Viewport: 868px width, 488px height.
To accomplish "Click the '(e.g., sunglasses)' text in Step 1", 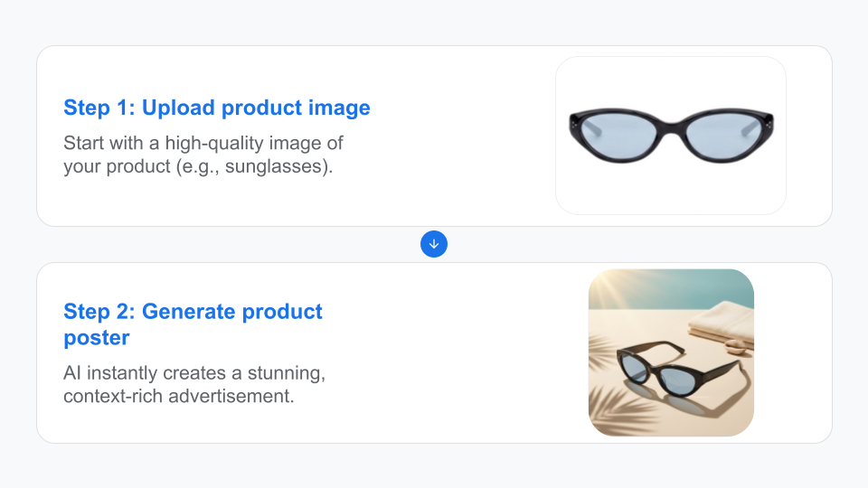I will pos(254,166).
